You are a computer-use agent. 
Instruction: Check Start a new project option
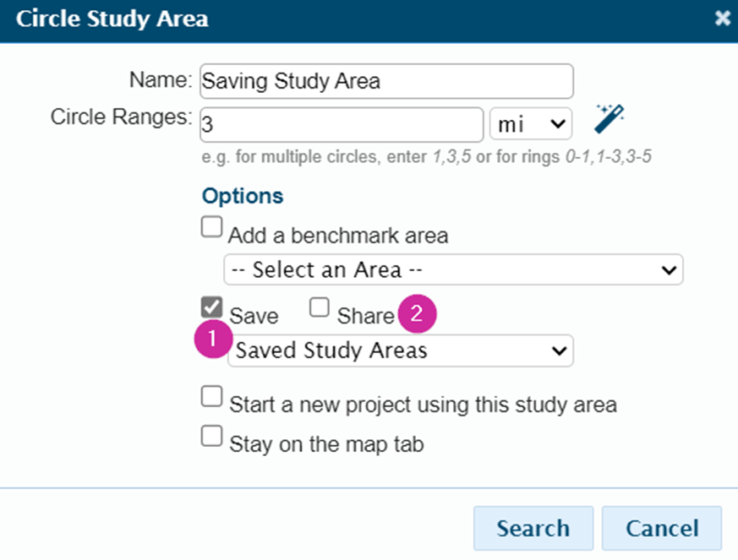click(x=211, y=397)
